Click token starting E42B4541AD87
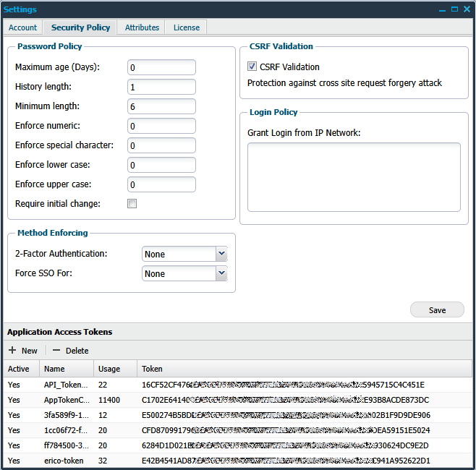Image resolution: width=476 pixels, height=470 pixels. pyautogui.click(x=286, y=461)
